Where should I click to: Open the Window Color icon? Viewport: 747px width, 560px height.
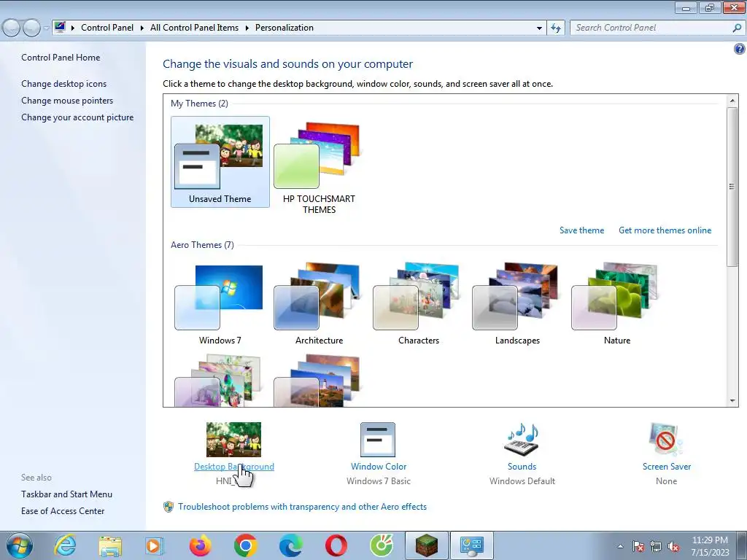(x=378, y=440)
